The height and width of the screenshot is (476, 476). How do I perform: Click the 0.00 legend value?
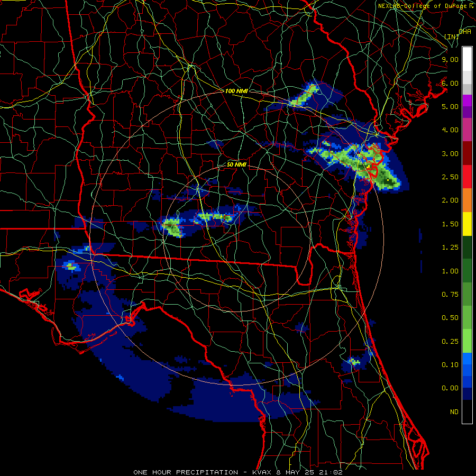click(450, 388)
